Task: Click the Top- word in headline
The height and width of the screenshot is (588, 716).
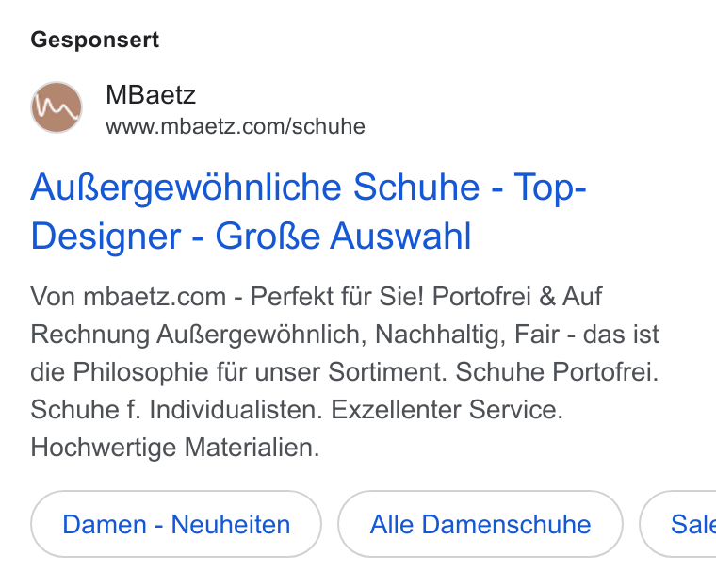Action: click(x=550, y=188)
